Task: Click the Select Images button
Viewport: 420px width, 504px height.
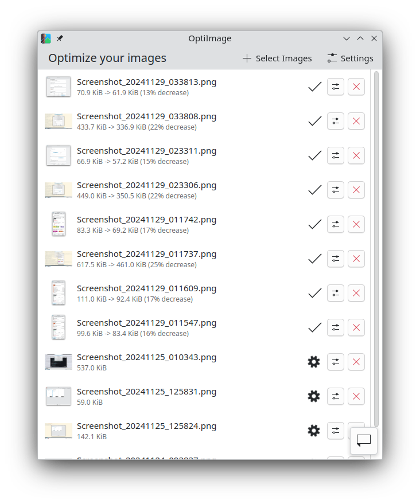Action: (x=277, y=58)
